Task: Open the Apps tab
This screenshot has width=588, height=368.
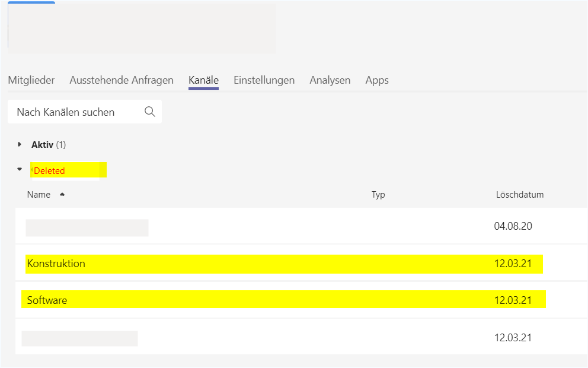Action: [x=377, y=80]
